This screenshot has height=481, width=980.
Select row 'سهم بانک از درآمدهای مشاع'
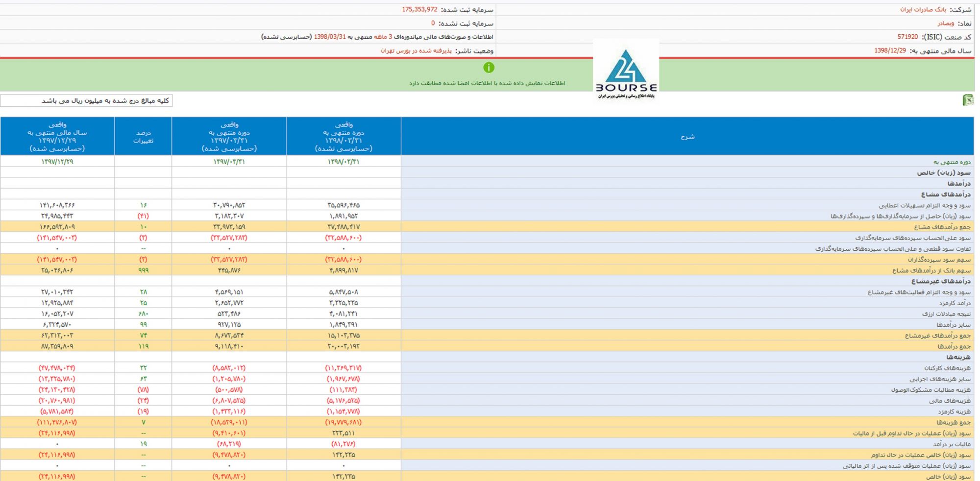coord(487,270)
